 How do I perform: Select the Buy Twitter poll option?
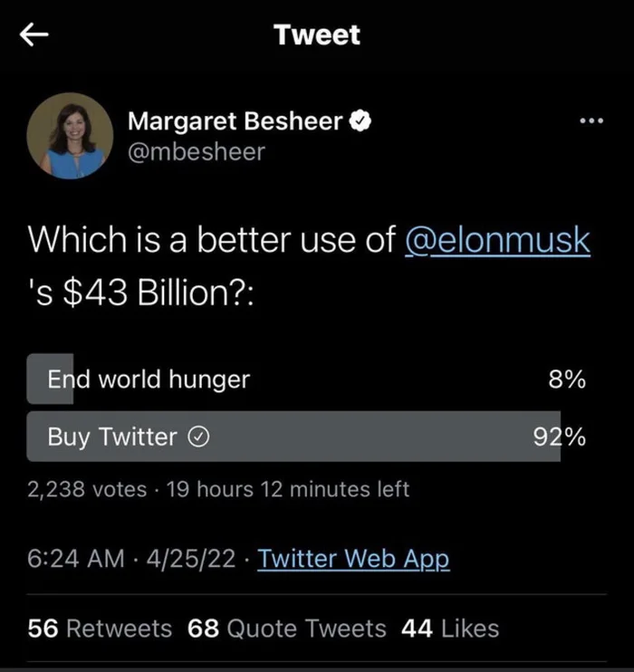112,437
